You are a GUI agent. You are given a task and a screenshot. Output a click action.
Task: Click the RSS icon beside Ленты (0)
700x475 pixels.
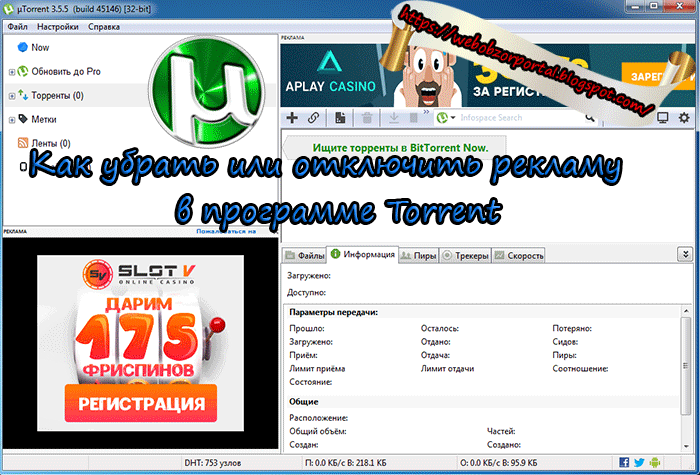(23, 143)
